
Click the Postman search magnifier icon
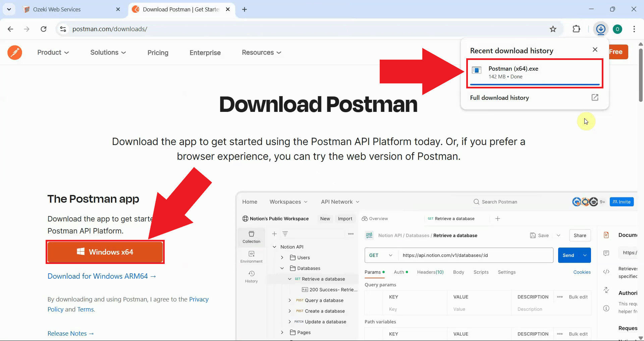476,202
